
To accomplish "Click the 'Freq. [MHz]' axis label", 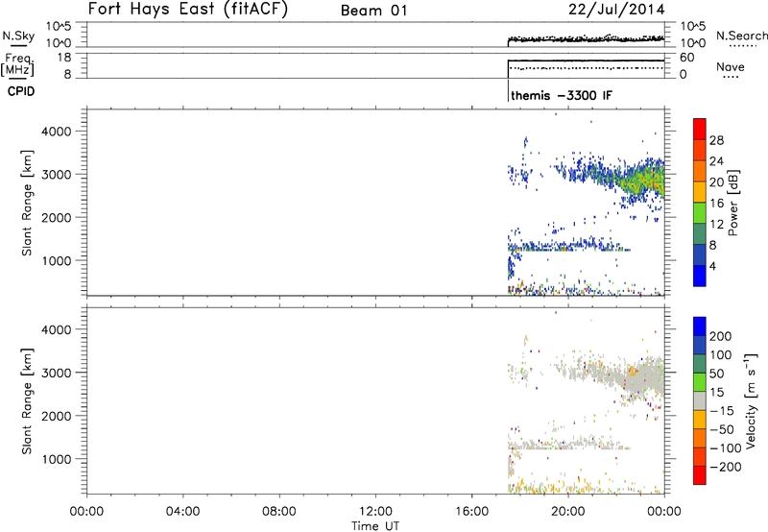I will click(17, 64).
